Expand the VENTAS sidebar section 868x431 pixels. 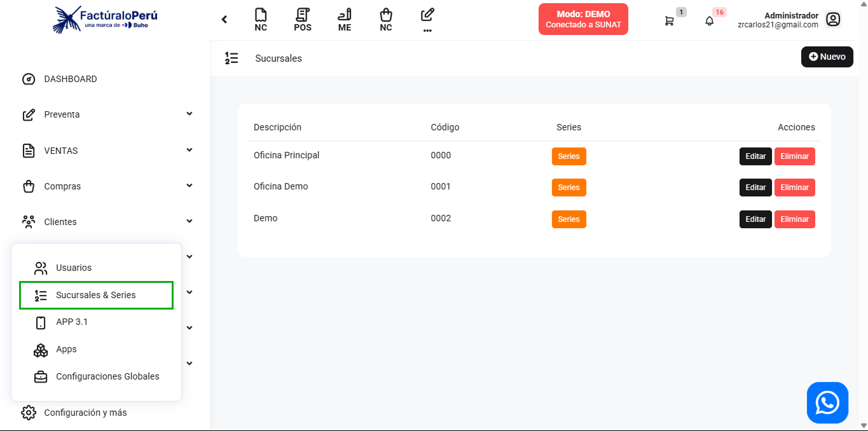tap(105, 151)
